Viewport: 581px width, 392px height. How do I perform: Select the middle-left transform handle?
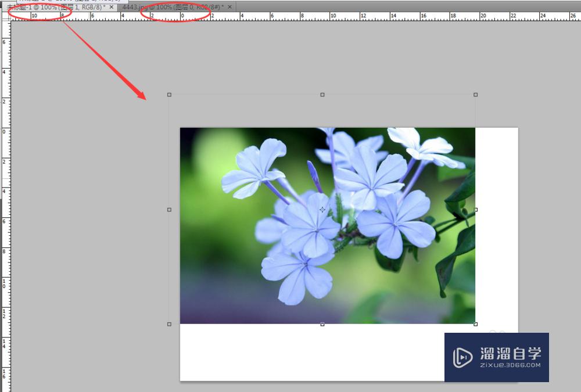(169, 210)
